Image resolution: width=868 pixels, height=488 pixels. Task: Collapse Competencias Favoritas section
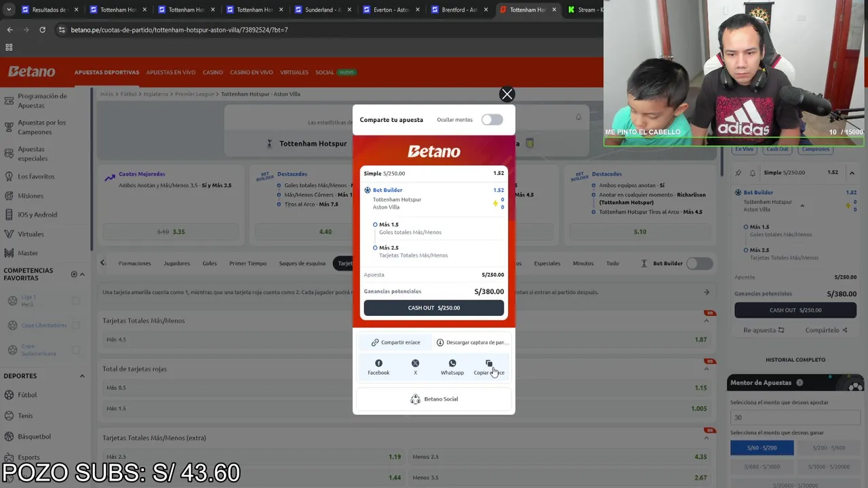pyautogui.click(x=82, y=274)
